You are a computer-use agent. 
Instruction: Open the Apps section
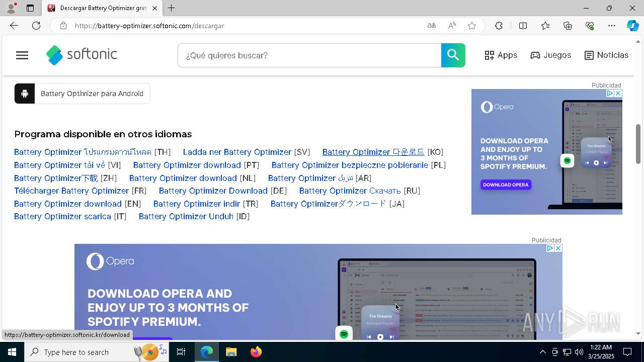pos(501,55)
